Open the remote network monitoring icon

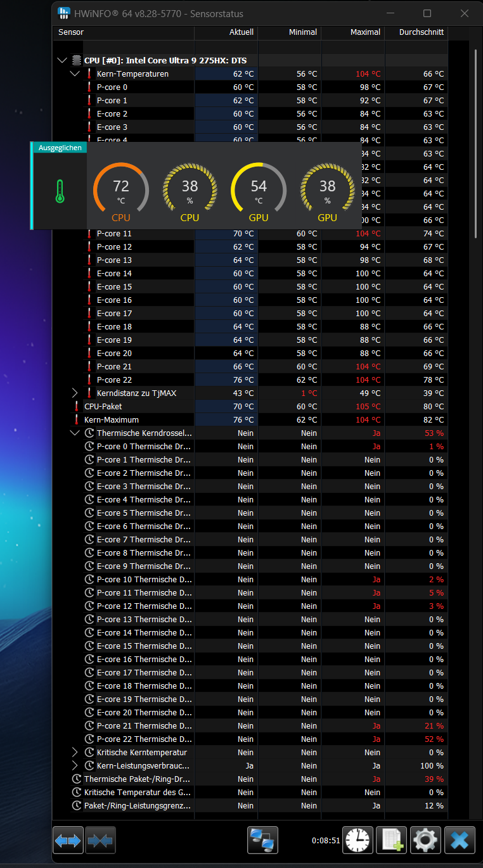pos(262,840)
